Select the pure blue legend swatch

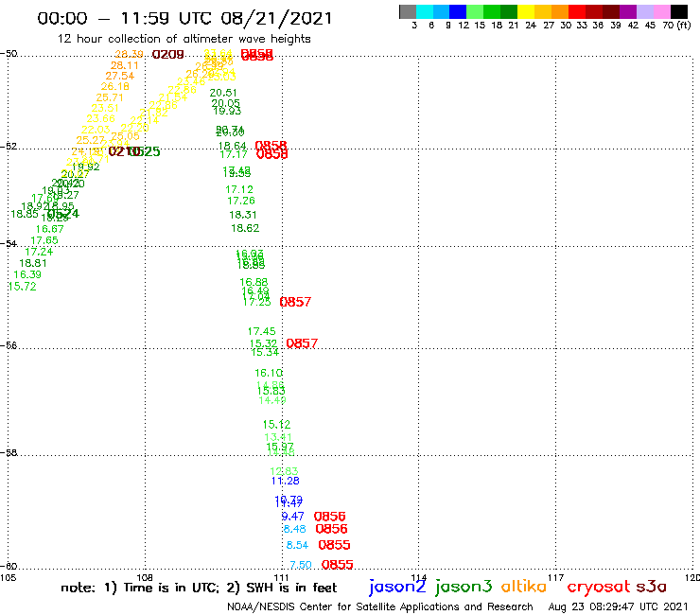tap(458, 11)
